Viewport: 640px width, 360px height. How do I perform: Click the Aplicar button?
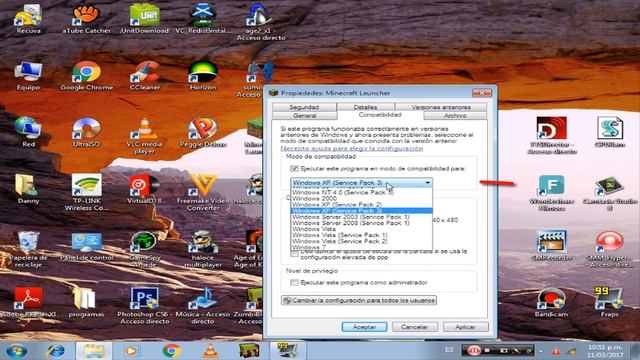click(x=465, y=327)
